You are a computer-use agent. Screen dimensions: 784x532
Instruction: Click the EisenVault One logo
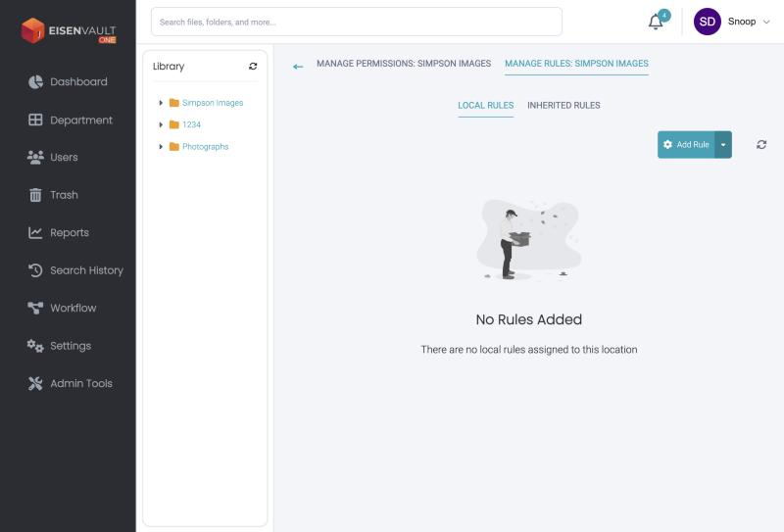(x=69, y=31)
